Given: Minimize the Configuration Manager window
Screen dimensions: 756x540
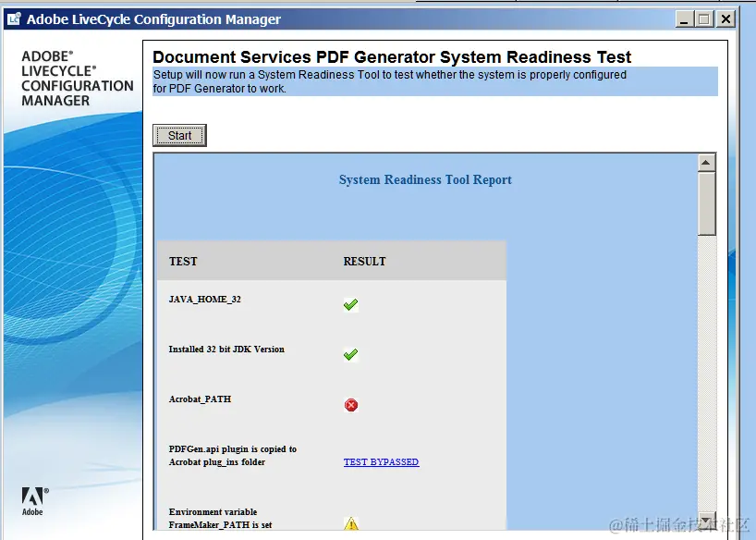Looking at the screenshot, I should pyautogui.click(x=684, y=19).
